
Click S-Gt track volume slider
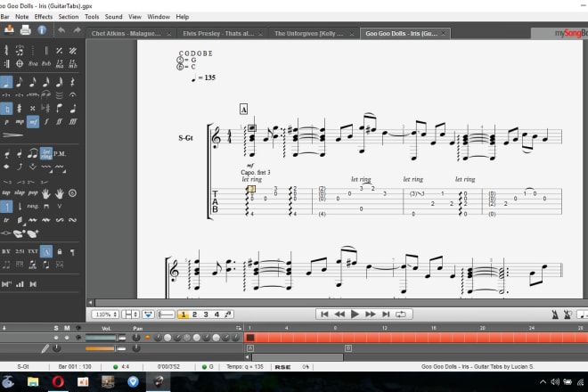(x=105, y=338)
